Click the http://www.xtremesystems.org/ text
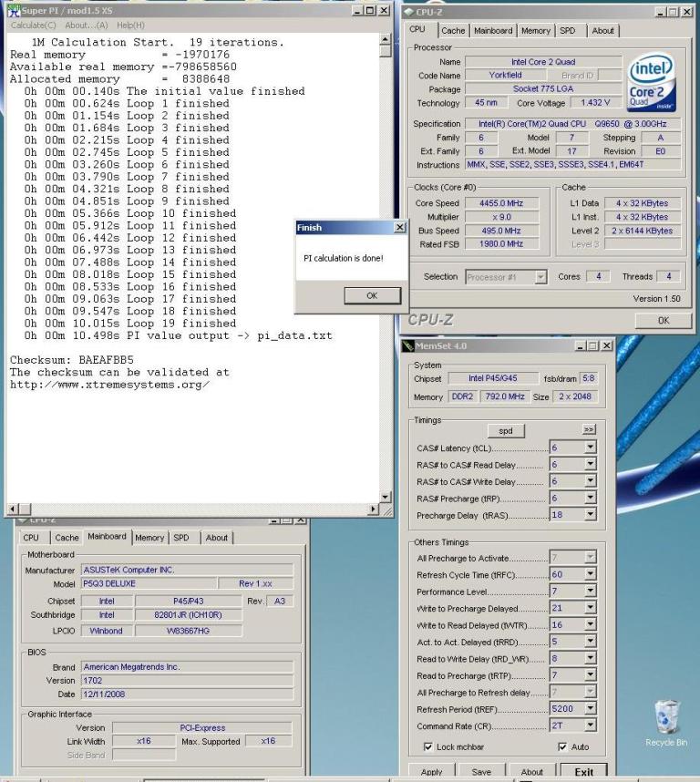This screenshot has width=700, height=782. tap(109, 385)
